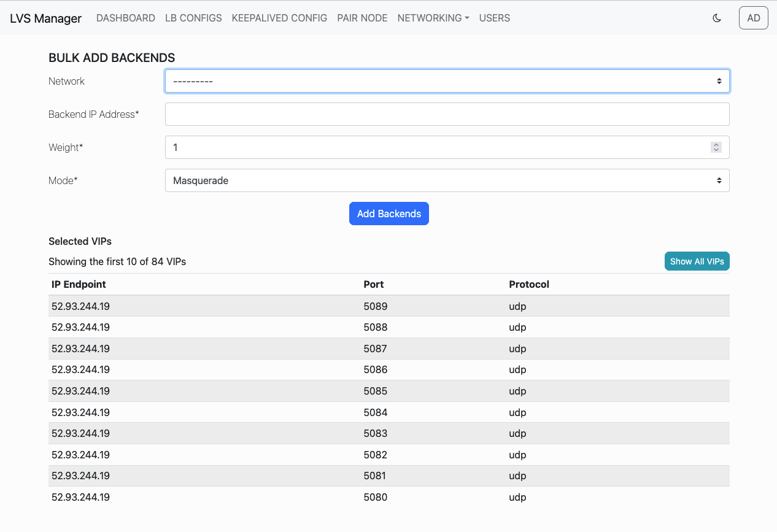The image size is (777, 532).
Task: Navigate to Pair Node
Action: point(362,18)
